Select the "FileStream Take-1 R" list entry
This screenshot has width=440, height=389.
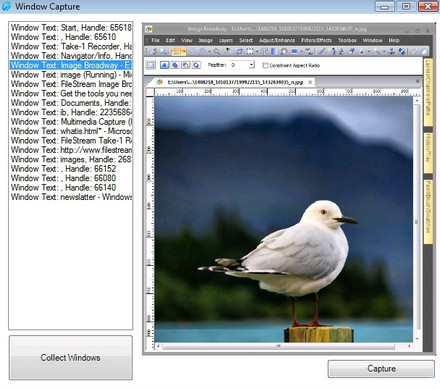pyautogui.click(x=71, y=140)
